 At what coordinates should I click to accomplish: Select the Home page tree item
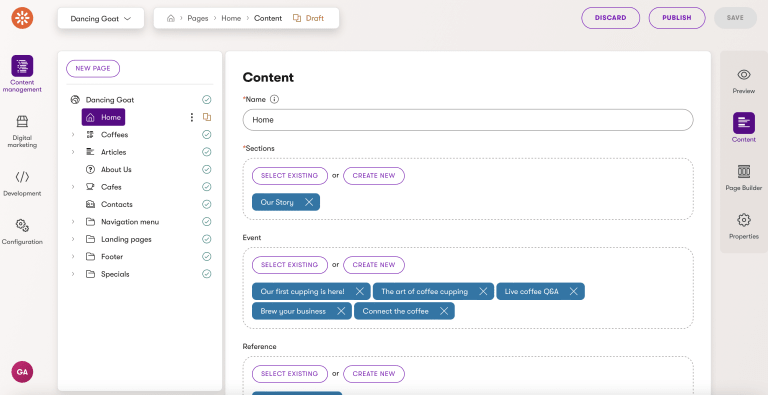pyautogui.click(x=103, y=118)
